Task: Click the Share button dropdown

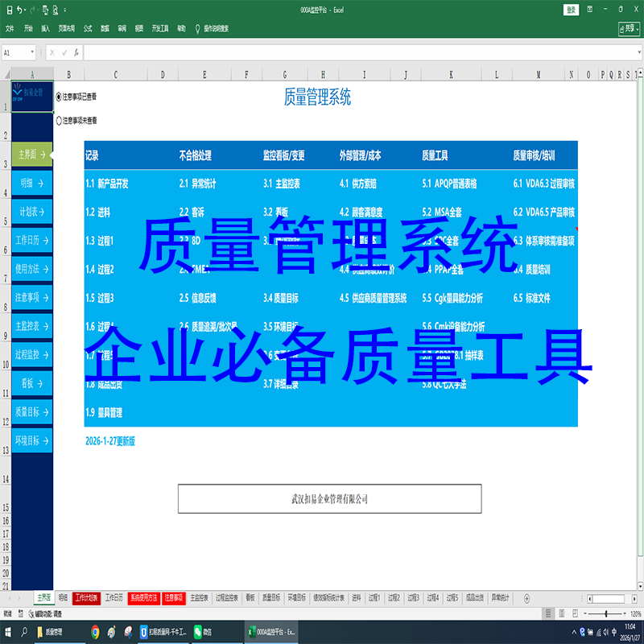Action: [630, 28]
